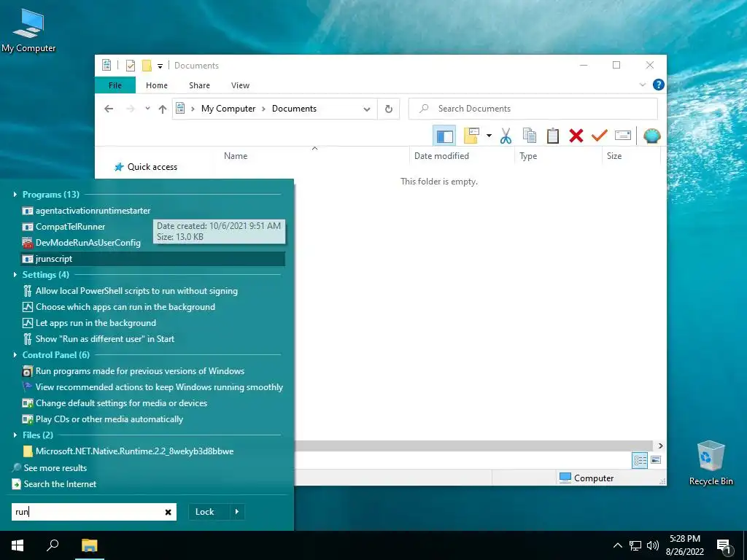This screenshot has width=747, height=560.
Task: Click the Copy icon in Explorer toolbar
Action: pyautogui.click(x=530, y=136)
